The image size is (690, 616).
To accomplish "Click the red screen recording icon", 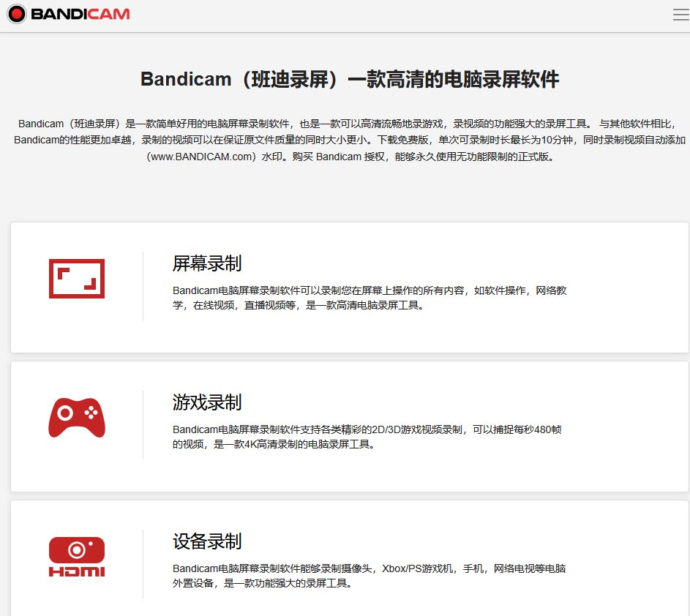I will (77, 279).
